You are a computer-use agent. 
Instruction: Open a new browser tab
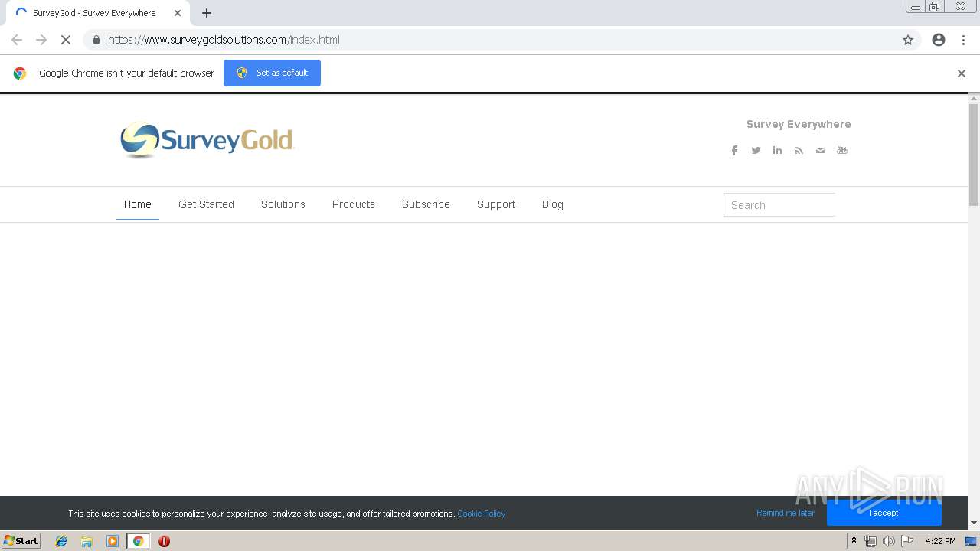(207, 13)
